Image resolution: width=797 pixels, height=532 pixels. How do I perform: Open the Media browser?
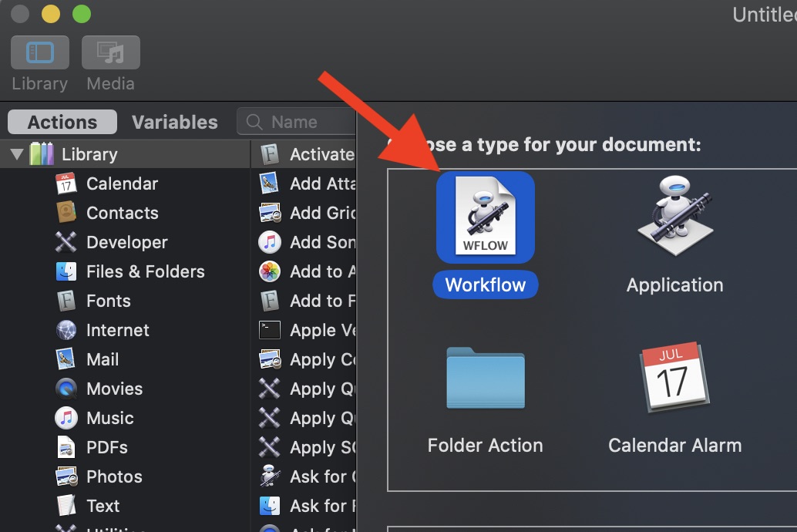pyautogui.click(x=110, y=52)
